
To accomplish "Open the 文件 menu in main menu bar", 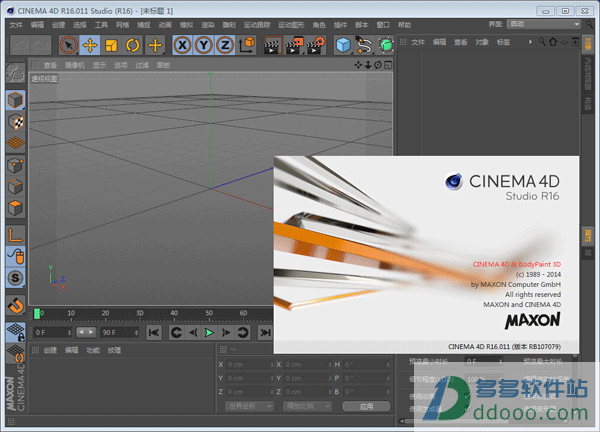I will tap(16, 25).
